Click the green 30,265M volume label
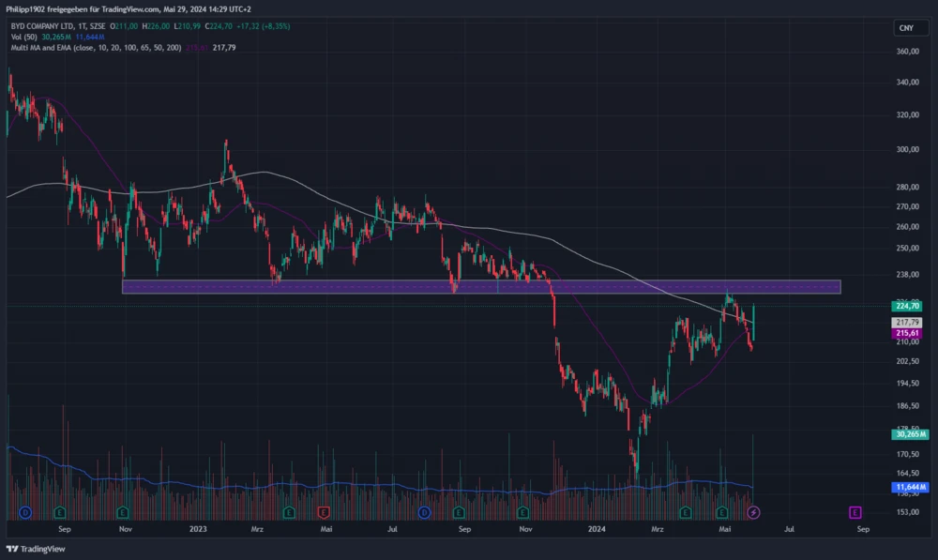 tap(906, 434)
